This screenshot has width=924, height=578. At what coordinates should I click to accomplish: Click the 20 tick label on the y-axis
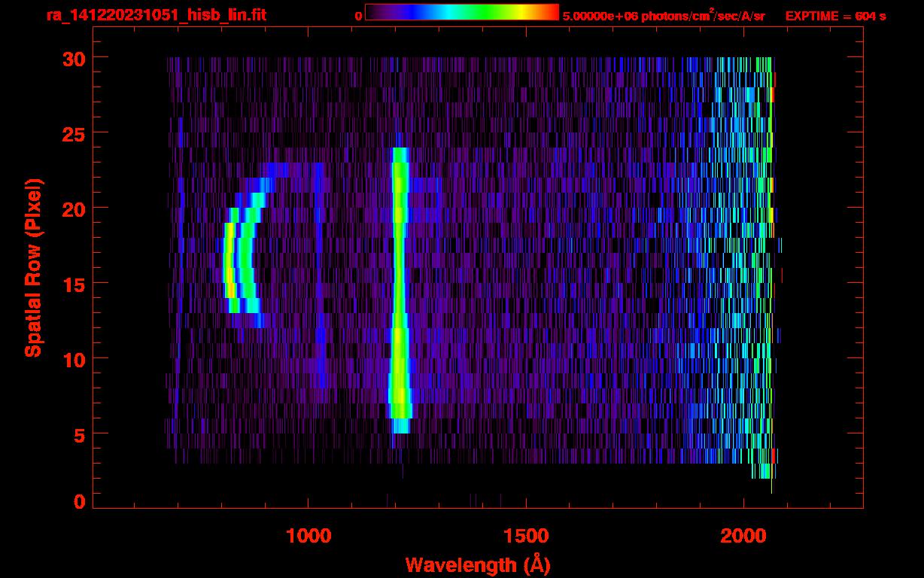point(73,208)
